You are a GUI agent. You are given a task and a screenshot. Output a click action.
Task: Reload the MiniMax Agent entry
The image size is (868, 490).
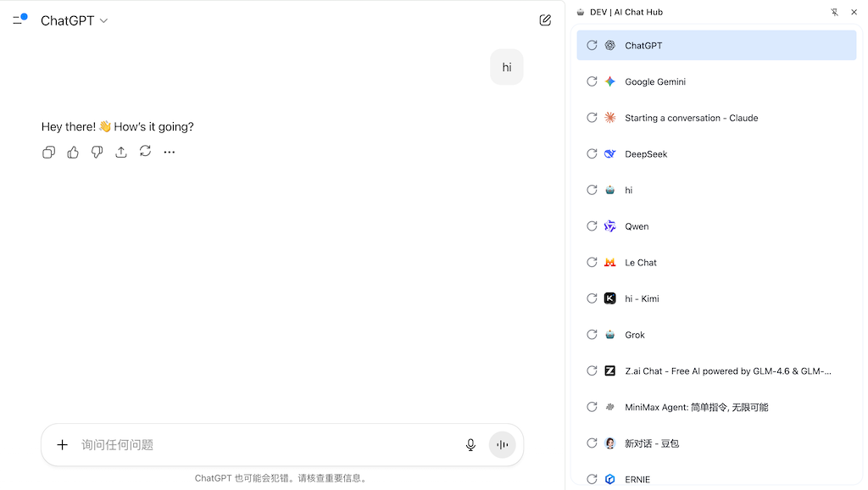click(x=592, y=407)
